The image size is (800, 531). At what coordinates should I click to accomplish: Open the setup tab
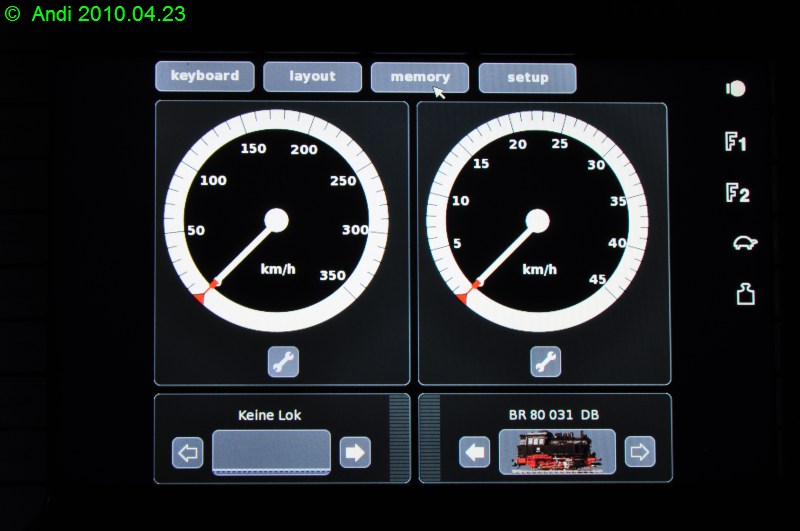point(527,77)
